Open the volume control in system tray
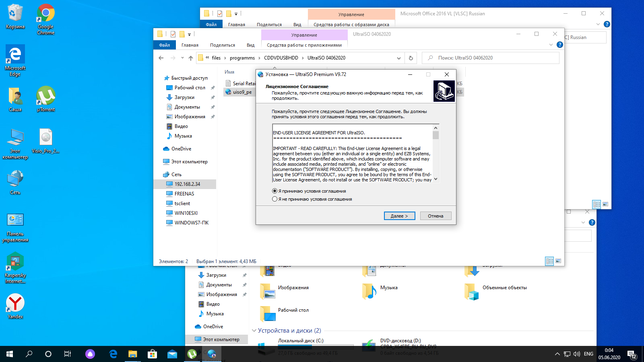This screenshot has width=644, height=362. tap(577, 354)
